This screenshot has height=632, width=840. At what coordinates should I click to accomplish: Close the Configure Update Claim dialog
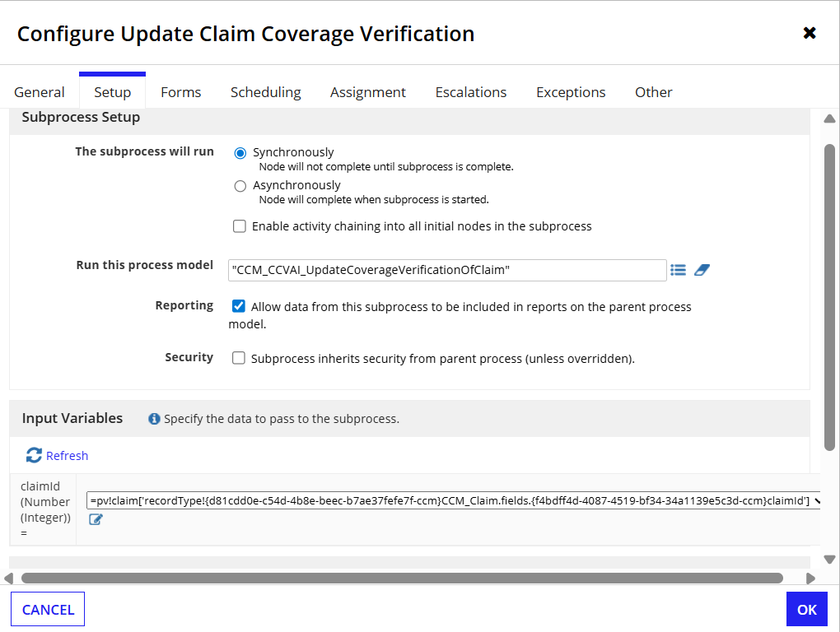point(810,33)
